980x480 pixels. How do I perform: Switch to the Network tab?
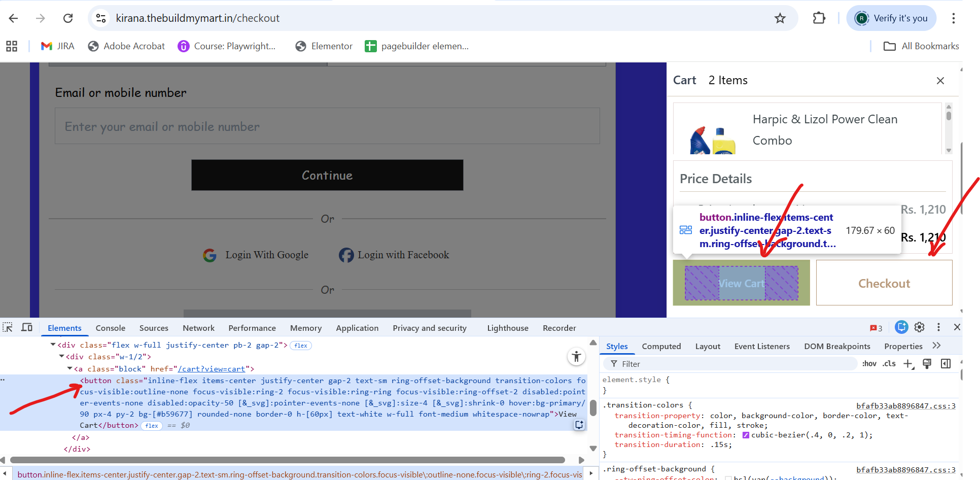coord(198,328)
